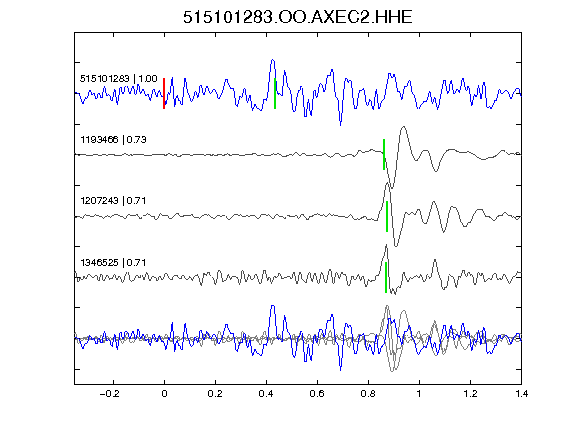Click the x-axis tick label 1

(419, 394)
